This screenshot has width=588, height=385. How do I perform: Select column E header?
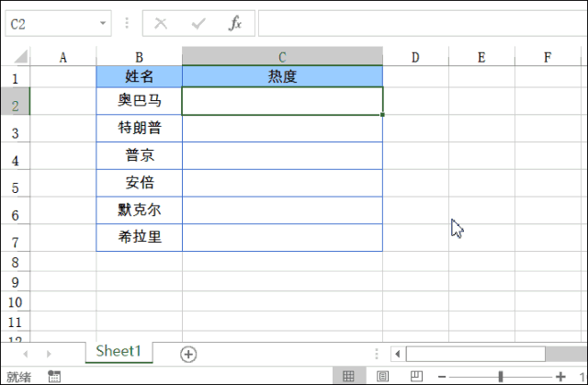(x=481, y=57)
